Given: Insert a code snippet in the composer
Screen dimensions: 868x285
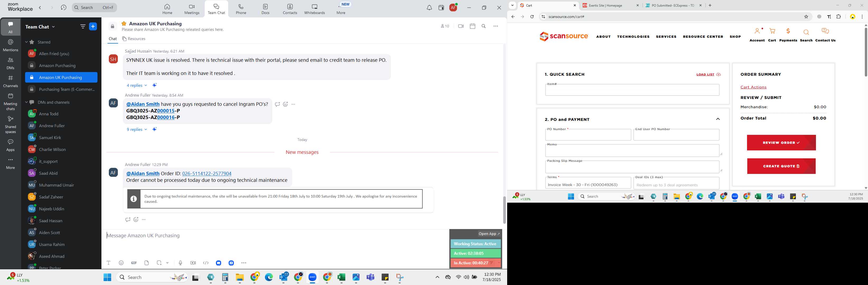Looking at the screenshot, I should point(206,263).
